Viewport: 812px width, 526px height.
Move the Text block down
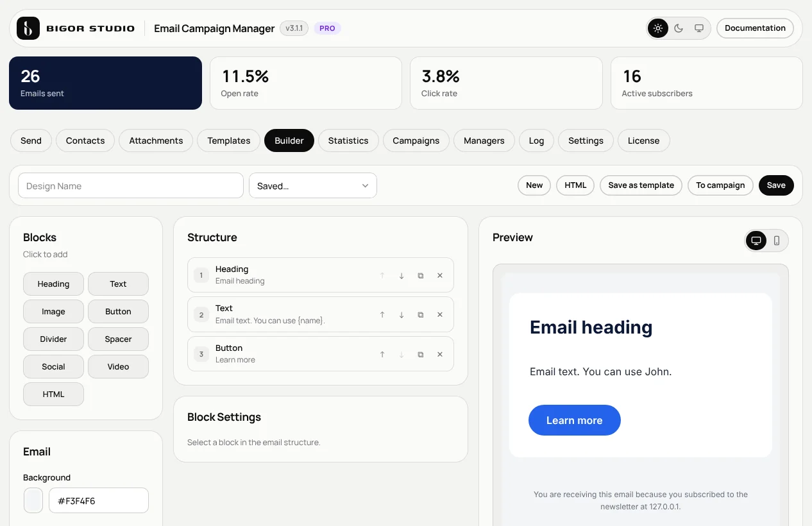pos(402,314)
